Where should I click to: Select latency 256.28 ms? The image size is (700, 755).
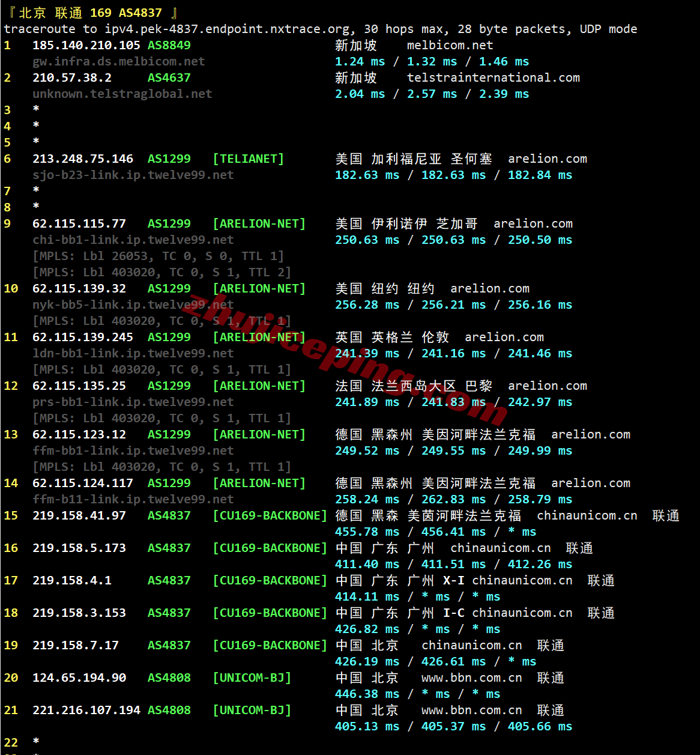(x=367, y=305)
